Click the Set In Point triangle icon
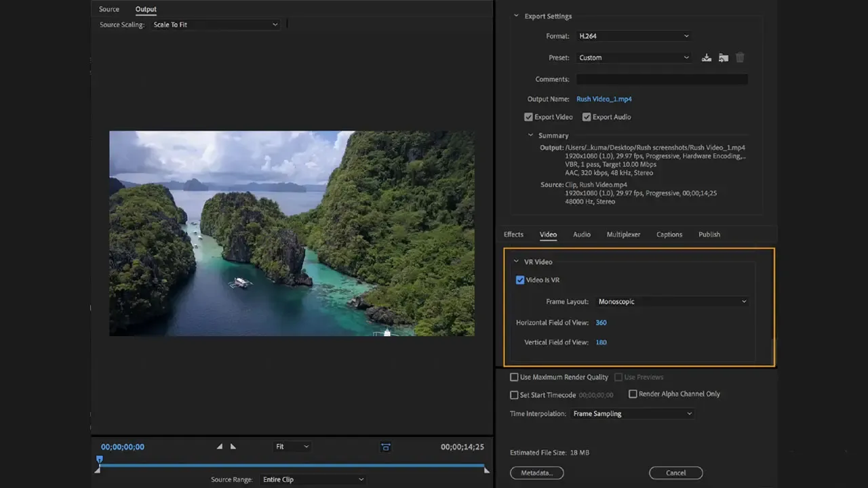The width and height of the screenshot is (868, 488). point(219,447)
